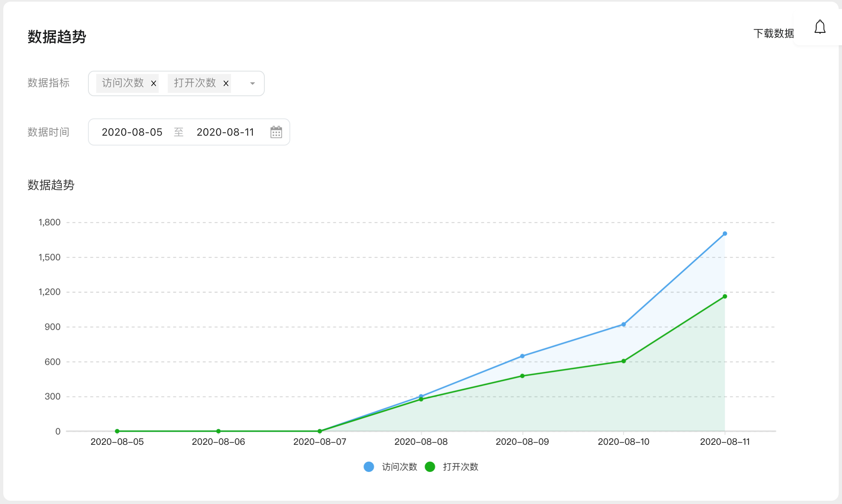This screenshot has height=504, width=842.
Task: Click green data point on 2020-08-10
Action: pos(624,361)
